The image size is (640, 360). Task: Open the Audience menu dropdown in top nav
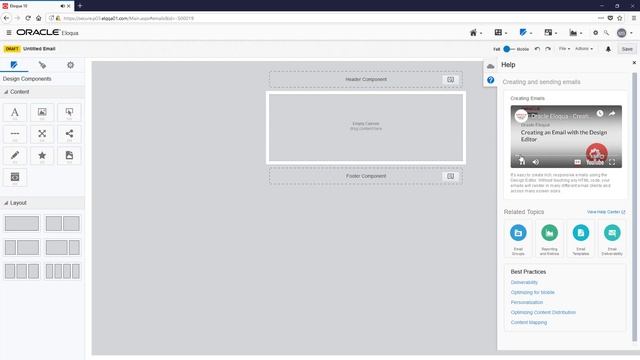[x=550, y=33]
